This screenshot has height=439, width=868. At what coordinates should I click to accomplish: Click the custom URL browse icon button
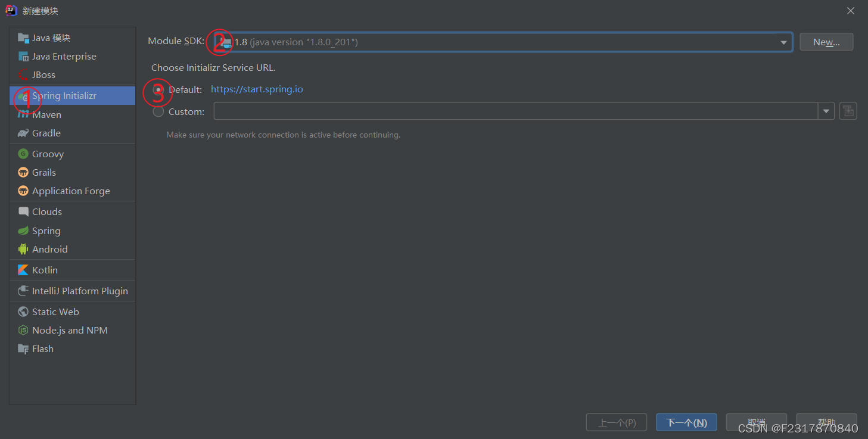(x=848, y=111)
